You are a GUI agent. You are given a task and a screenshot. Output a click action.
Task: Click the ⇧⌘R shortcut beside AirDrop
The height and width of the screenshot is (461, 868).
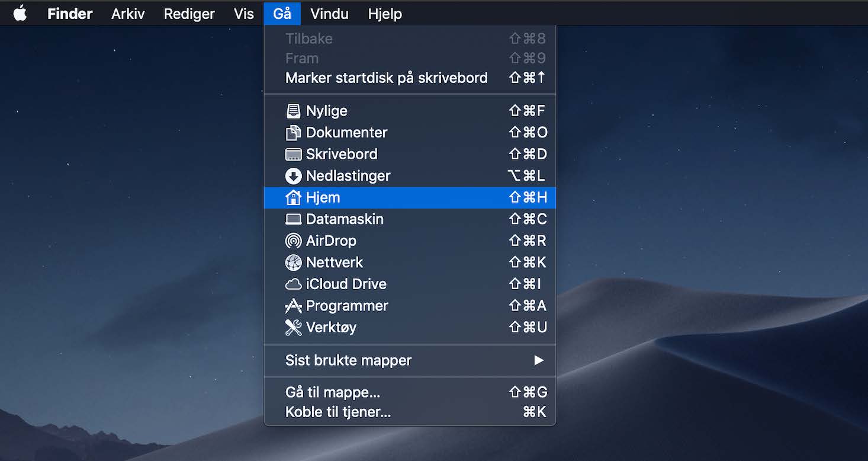[x=528, y=241]
